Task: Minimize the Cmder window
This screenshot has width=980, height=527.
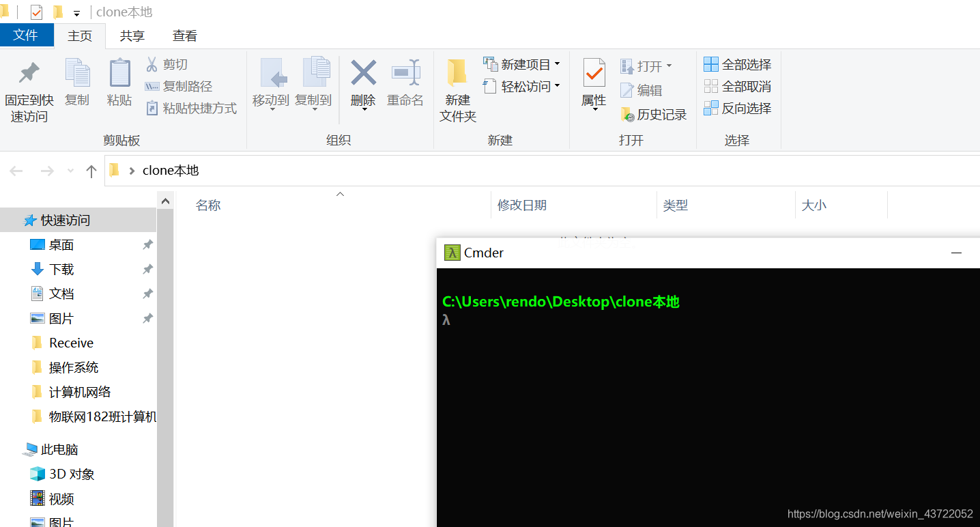Action: pyautogui.click(x=957, y=253)
